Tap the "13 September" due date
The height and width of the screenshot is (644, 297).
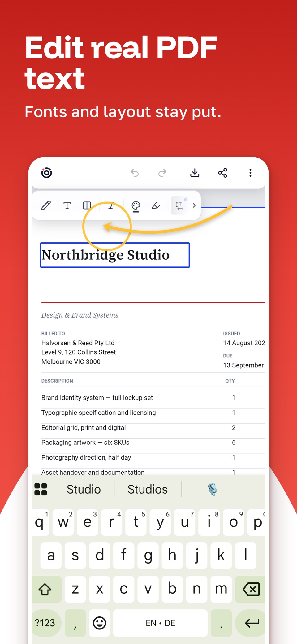[243, 365]
